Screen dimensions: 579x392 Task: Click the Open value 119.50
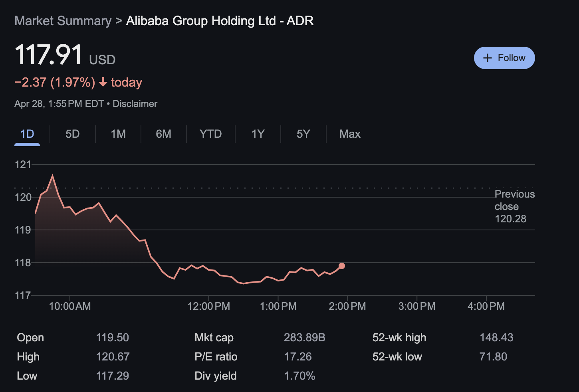point(113,338)
